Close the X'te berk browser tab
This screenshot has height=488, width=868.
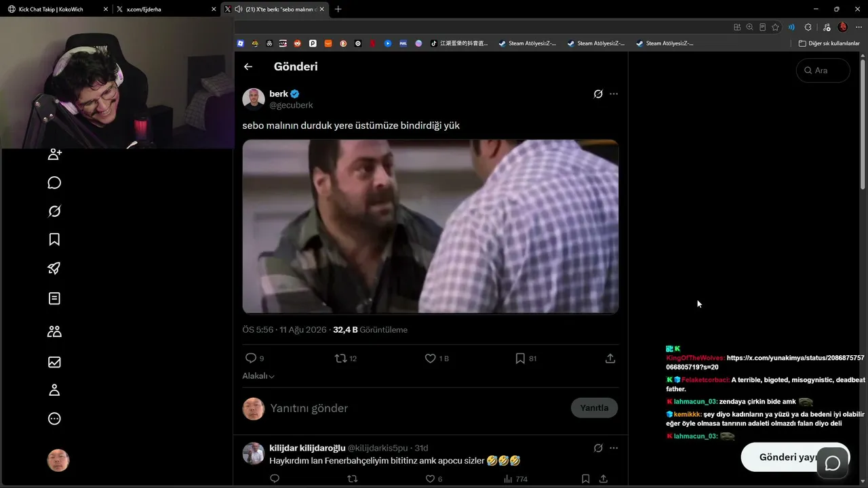click(x=322, y=9)
